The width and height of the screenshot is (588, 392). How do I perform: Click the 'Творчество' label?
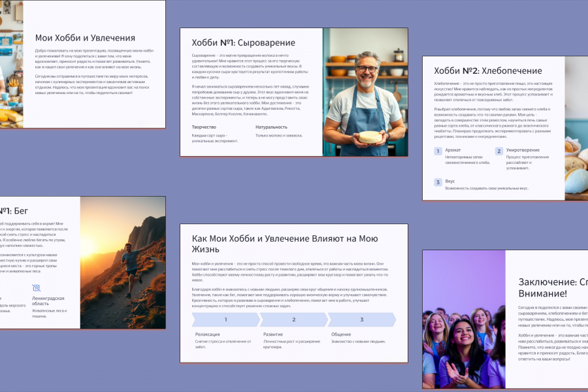pyautogui.click(x=204, y=127)
